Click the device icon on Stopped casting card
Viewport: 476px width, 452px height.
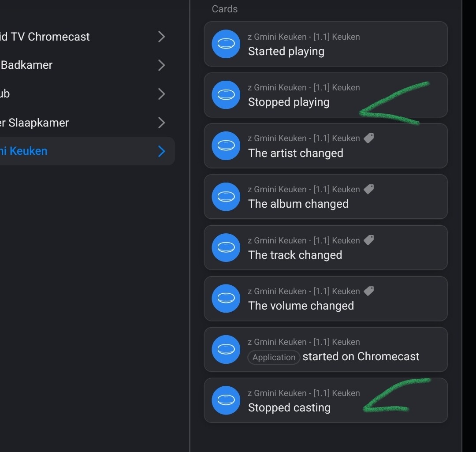(x=226, y=400)
